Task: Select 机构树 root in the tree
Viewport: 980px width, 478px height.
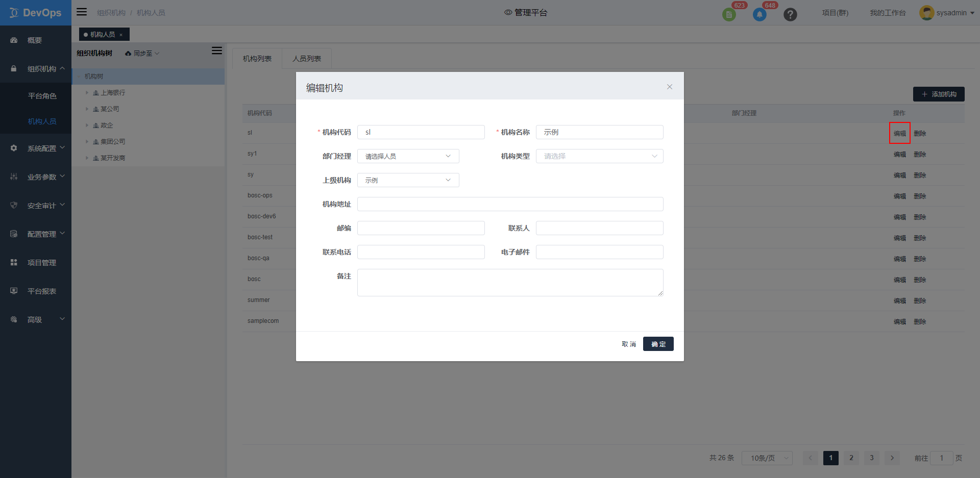Action: (148, 77)
